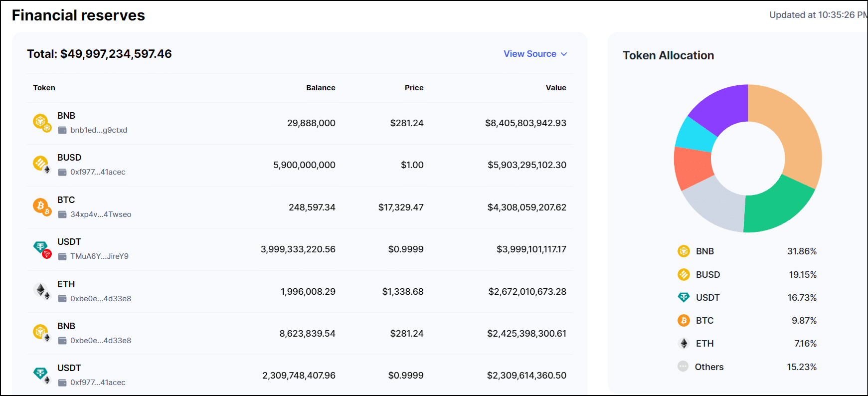Click the Token Allocation heading
This screenshot has height=396, width=868.
tap(668, 55)
